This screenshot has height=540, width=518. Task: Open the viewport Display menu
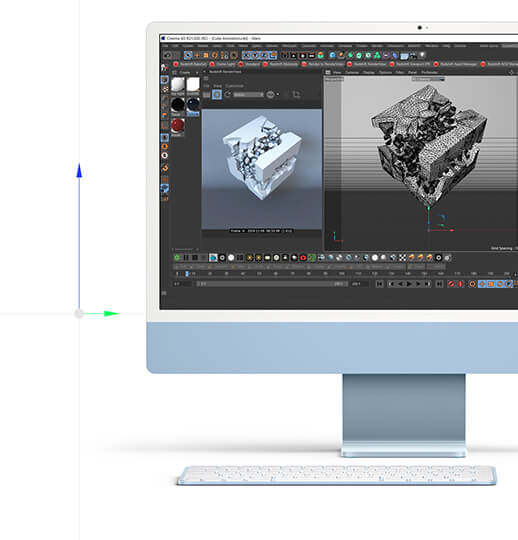tap(368, 72)
